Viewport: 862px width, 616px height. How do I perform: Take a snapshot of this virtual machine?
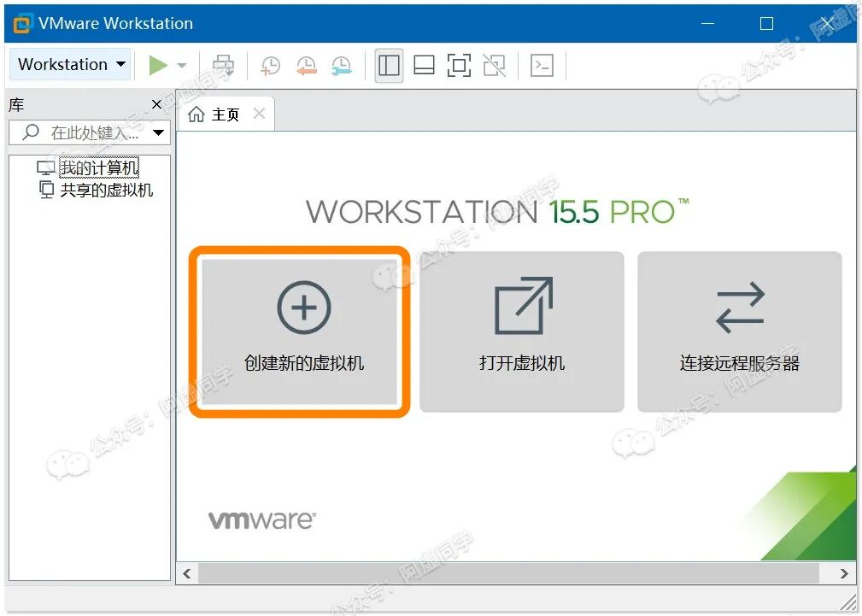click(271, 66)
